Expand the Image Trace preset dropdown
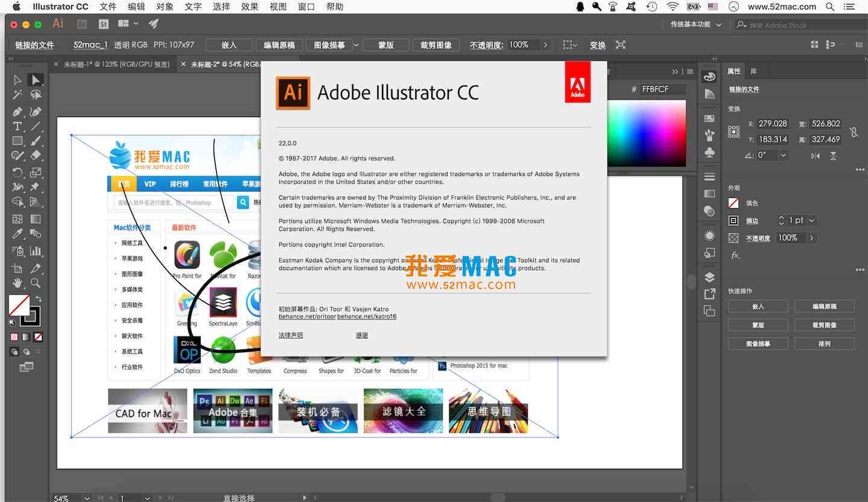868x502 pixels. pyautogui.click(x=356, y=45)
